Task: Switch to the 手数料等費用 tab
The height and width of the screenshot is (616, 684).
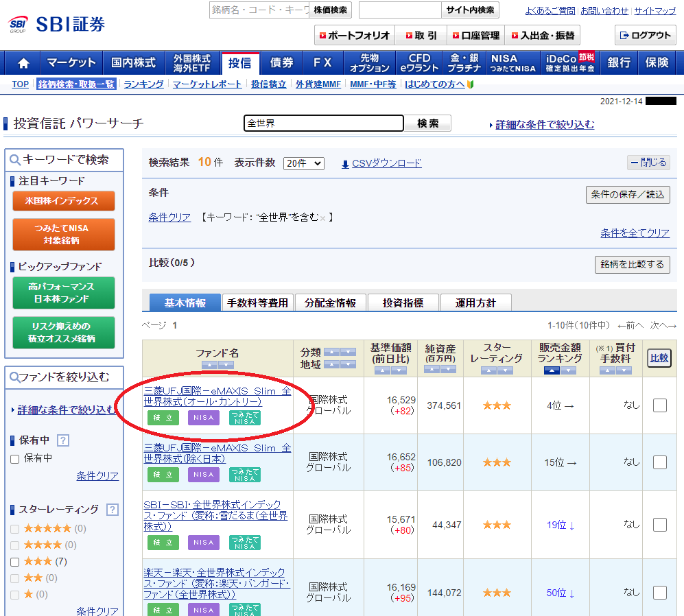Action: [258, 303]
